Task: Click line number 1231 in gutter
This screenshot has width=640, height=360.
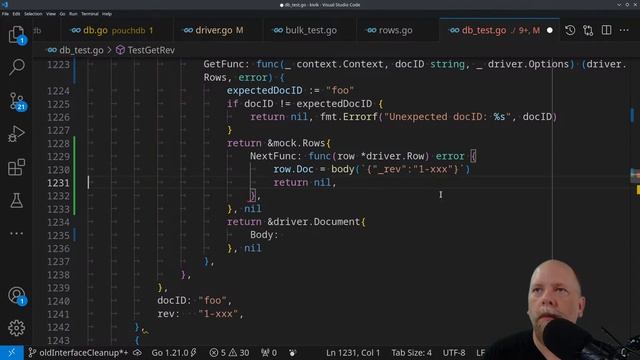Action: coord(58,183)
